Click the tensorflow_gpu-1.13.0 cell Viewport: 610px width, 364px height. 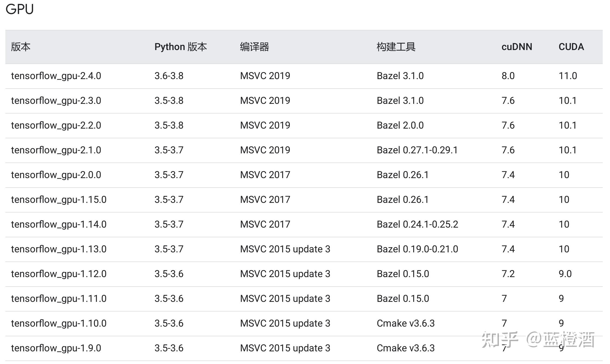click(x=59, y=249)
